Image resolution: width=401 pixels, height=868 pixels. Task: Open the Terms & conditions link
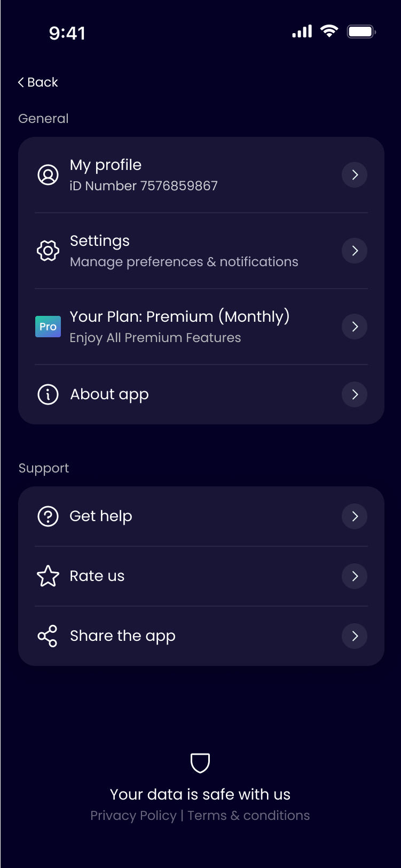click(x=249, y=816)
